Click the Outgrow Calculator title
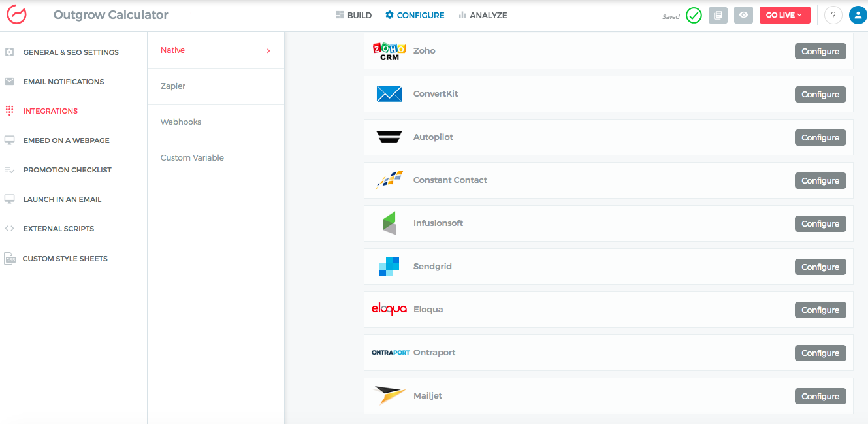Viewport: 868px width, 424px height. click(110, 15)
